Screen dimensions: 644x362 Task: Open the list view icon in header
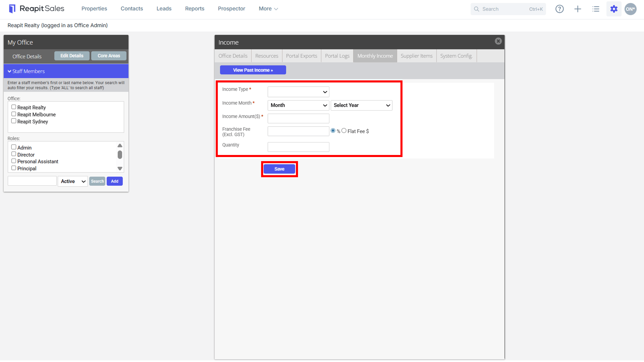[596, 9]
